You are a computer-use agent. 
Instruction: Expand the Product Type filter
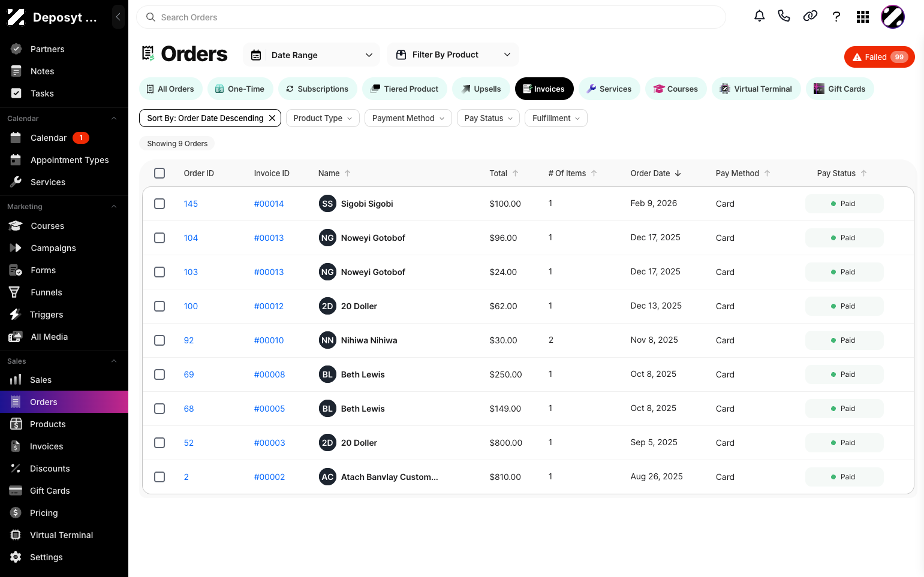click(323, 118)
